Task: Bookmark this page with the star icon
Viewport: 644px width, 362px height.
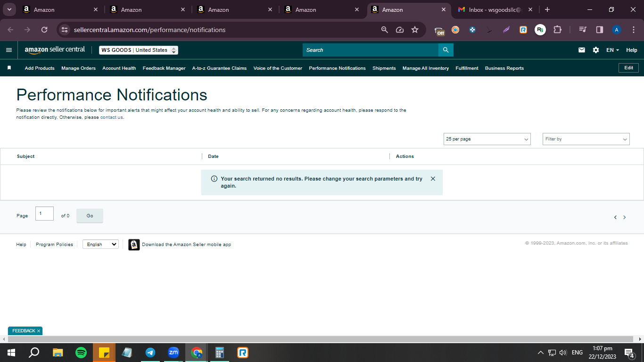Action: point(415,30)
